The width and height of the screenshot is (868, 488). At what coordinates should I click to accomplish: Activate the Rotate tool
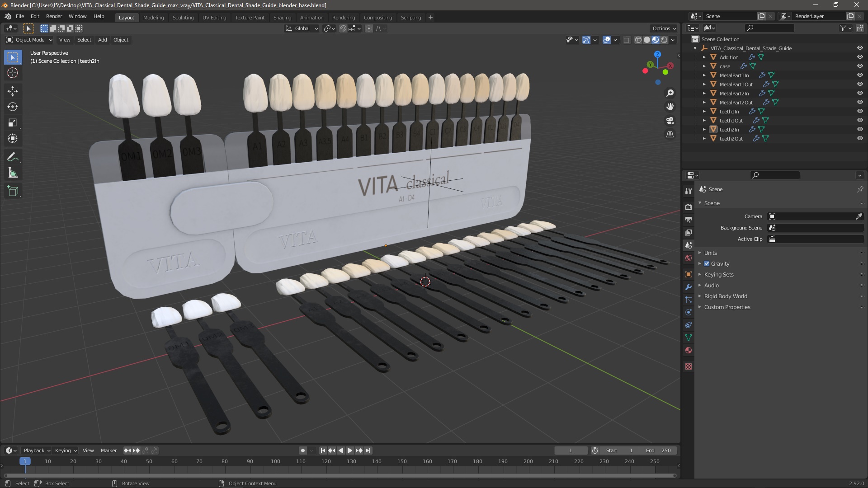[13, 107]
